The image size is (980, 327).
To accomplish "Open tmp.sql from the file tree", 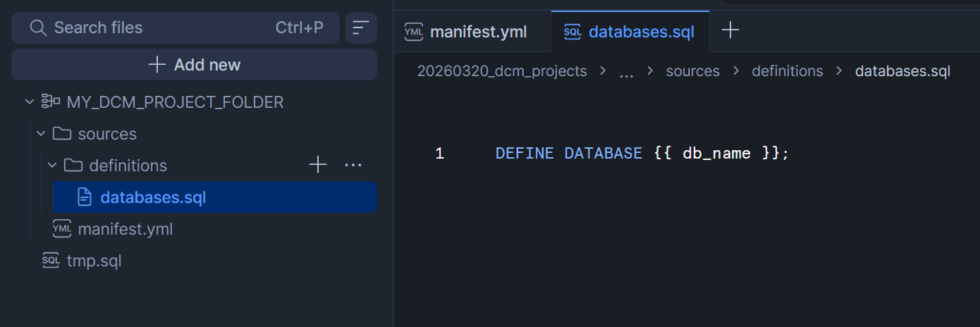I will pos(94,261).
